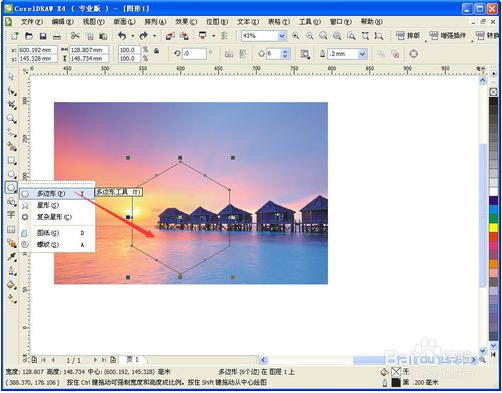This screenshot has width=502, height=393.
Task: Click the horizontal scrollbar left arrow
Action: click(x=263, y=360)
